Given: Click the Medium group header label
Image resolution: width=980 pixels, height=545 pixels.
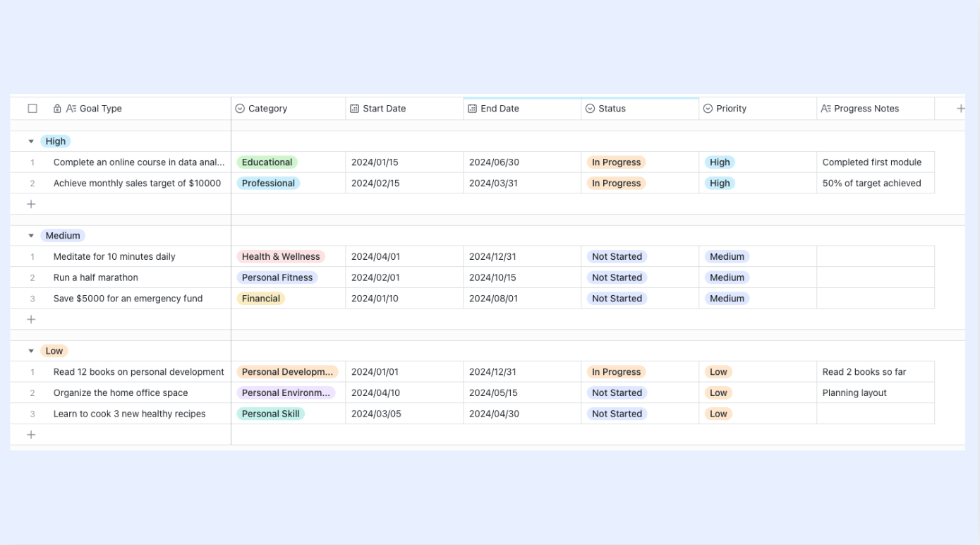Looking at the screenshot, I should click(x=63, y=236).
